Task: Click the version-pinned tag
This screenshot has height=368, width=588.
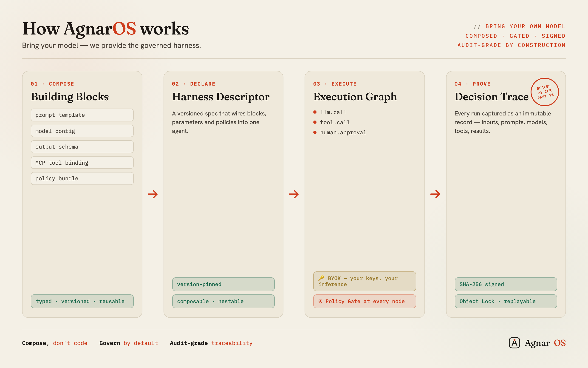Action: coord(223,284)
